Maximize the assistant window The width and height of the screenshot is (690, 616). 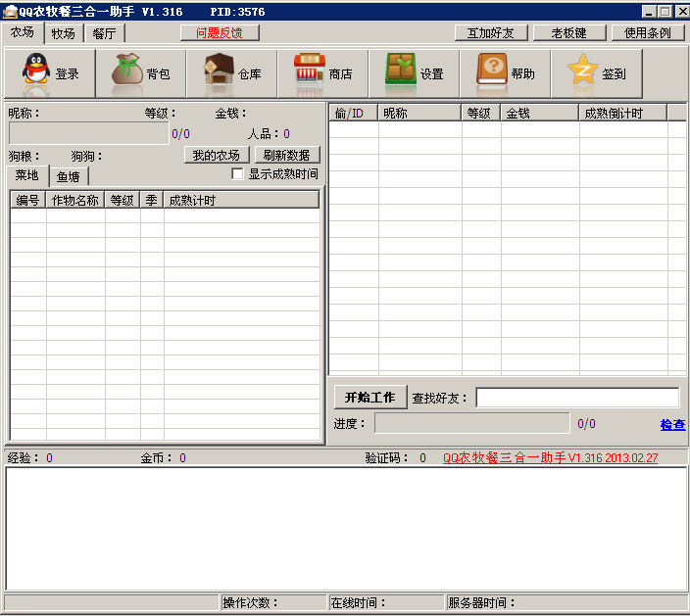click(665, 12)
